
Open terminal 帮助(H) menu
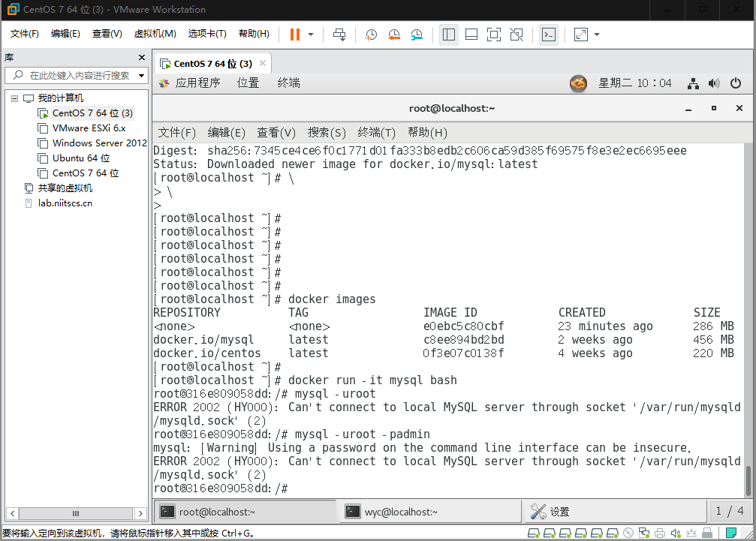[x=427, y=133]
